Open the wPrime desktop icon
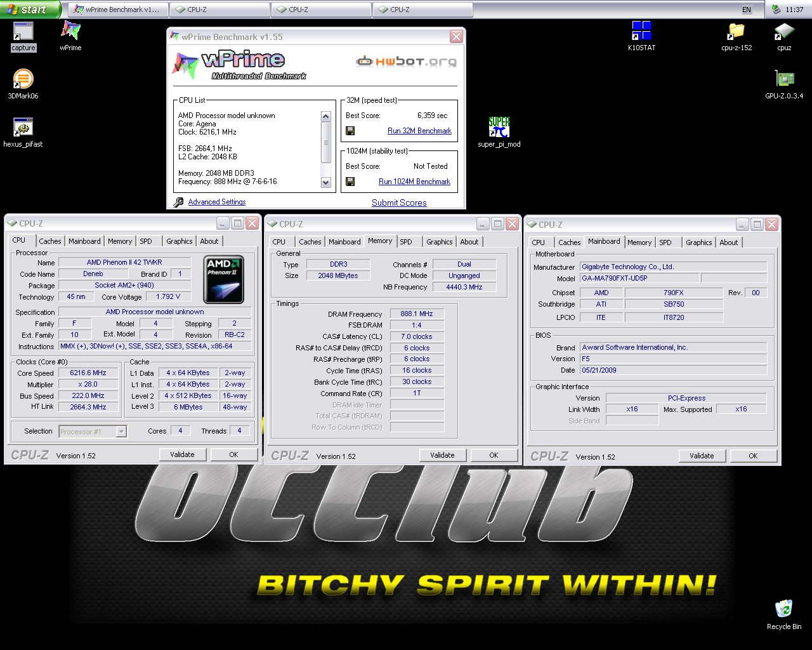Image resolution: width=812 pixels, height=650 pixels. click(70, 36)
